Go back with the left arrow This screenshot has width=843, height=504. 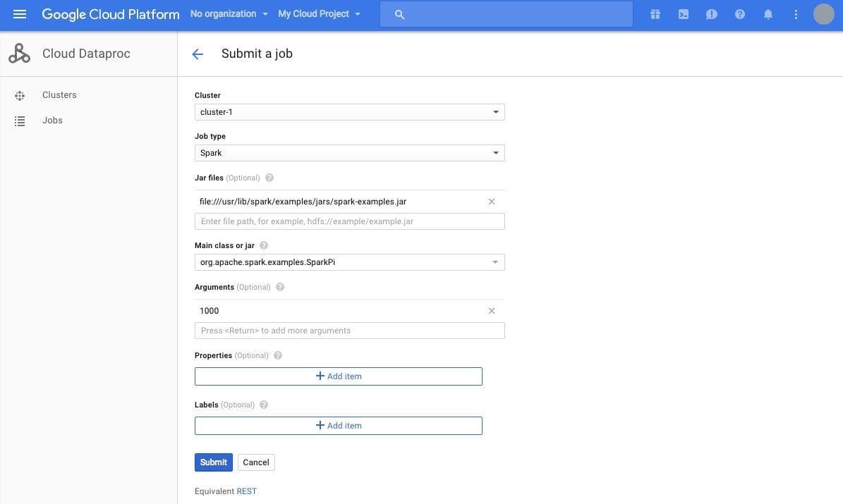(x=198, y=54)
